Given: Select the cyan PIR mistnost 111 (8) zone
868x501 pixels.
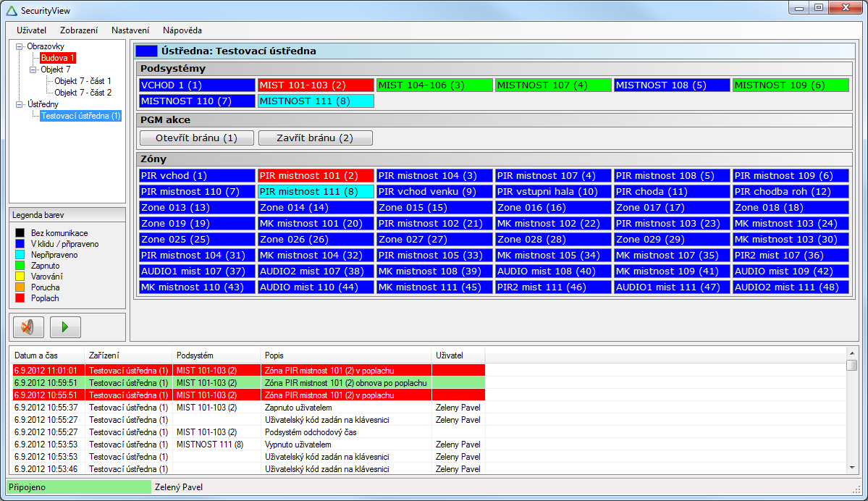Looking at the screenshot, I should tap(316, 192).
